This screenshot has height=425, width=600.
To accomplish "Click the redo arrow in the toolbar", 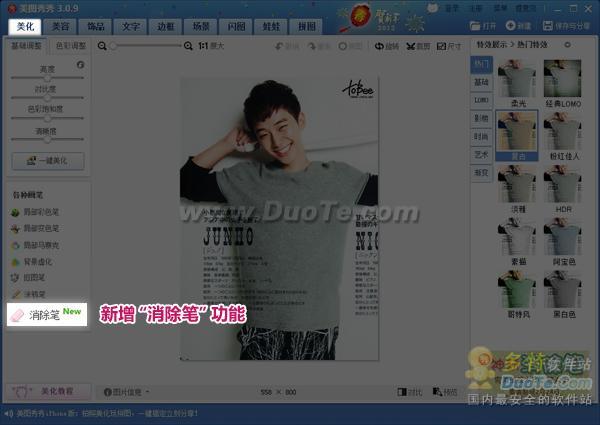I will 318,46.
